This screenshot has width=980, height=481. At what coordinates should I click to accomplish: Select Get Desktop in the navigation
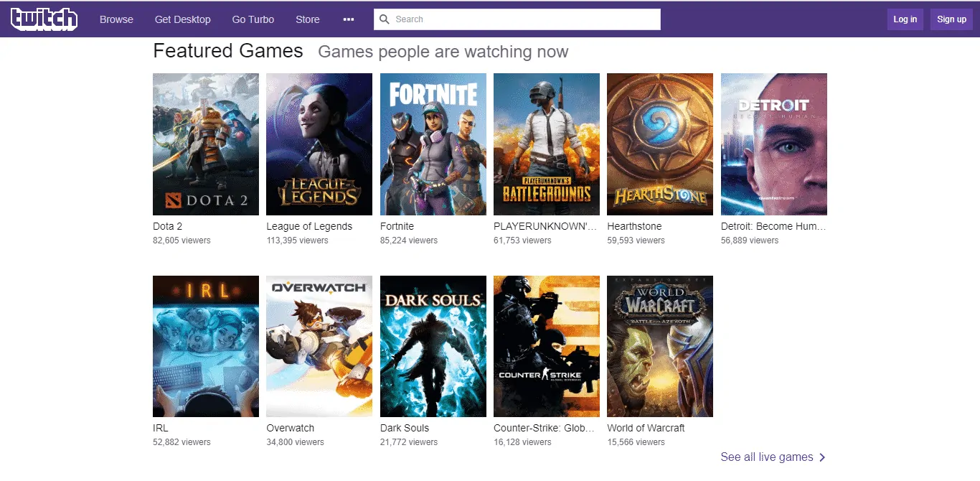[x=182, y=19]
